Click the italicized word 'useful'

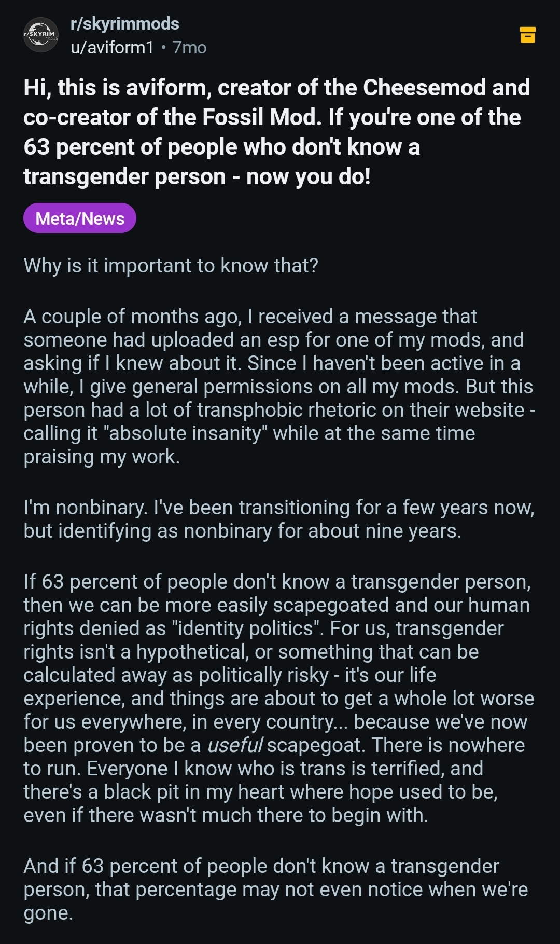(235, 745)
